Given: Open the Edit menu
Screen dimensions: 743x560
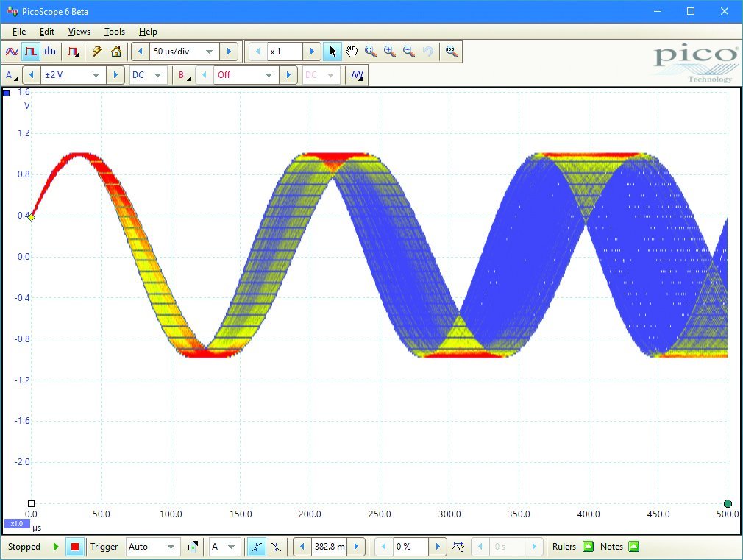Looking at the screenshot, I should [x=47, y=32].
